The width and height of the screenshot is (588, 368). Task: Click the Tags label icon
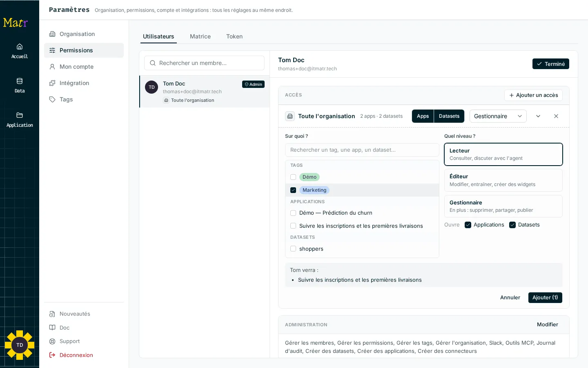(x=52, y=99)
